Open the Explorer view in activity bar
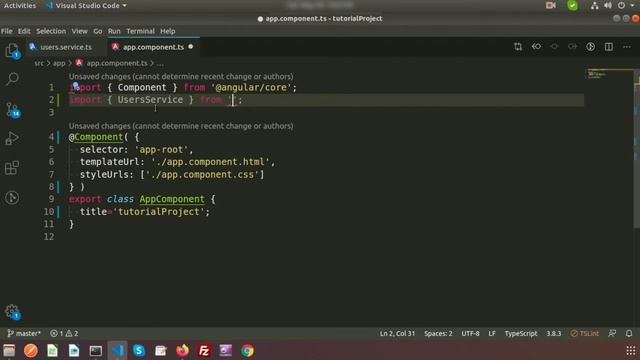Screen dimensions: 640x360 12,51
